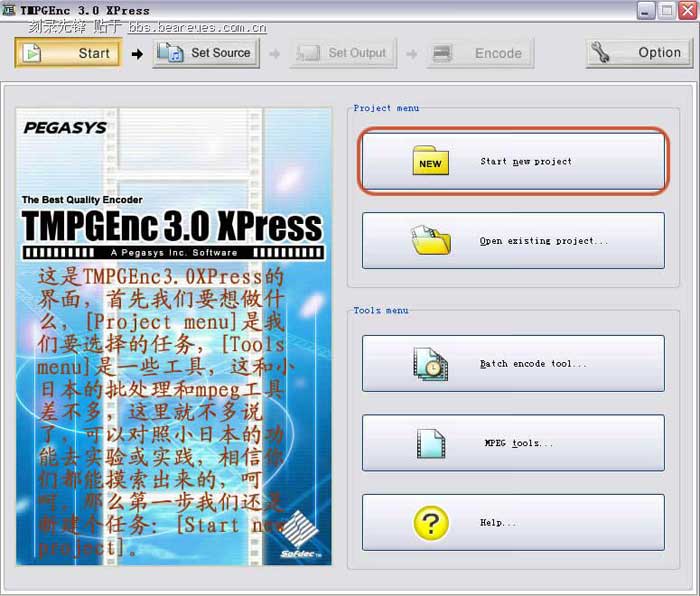Click the yellow question mark icon
The width and height of the screenshot is (700, 596).
coord(431,523)
